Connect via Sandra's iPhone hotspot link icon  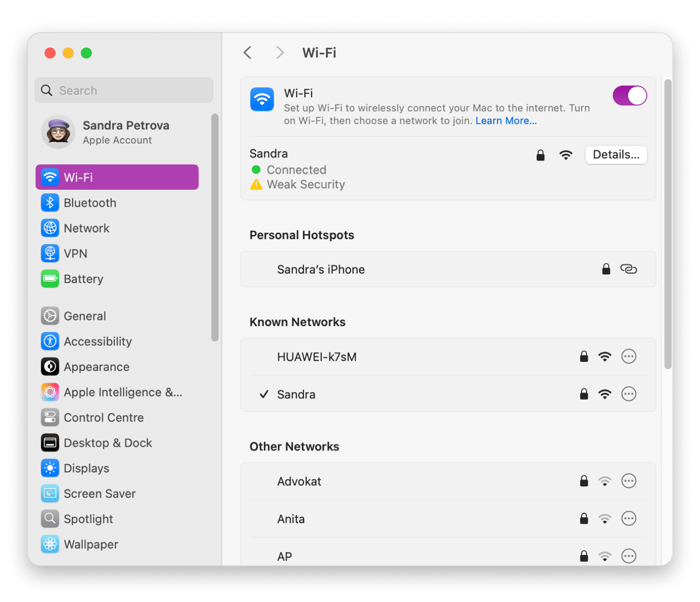tap(628, 269)
